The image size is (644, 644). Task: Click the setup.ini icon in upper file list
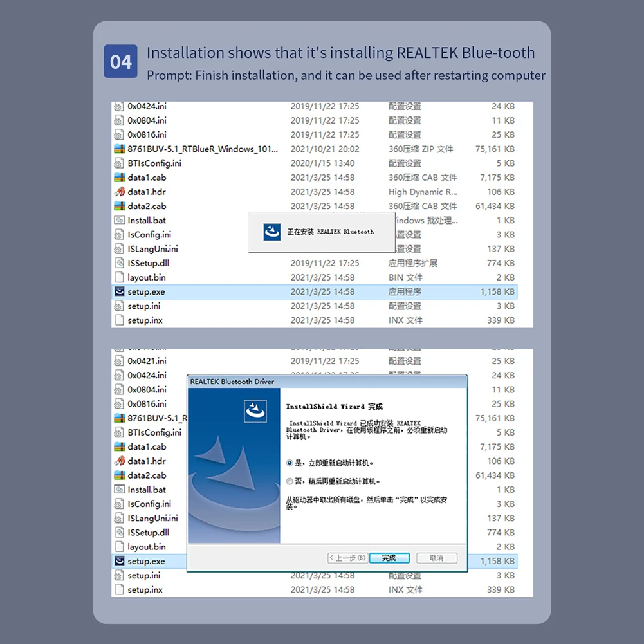tap(119, 306)
